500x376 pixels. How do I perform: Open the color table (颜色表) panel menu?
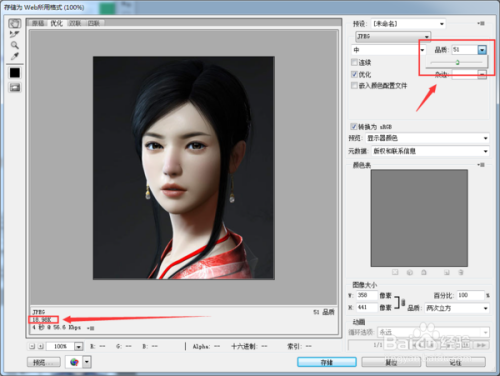pyautogui.click(x=481, y=165)
